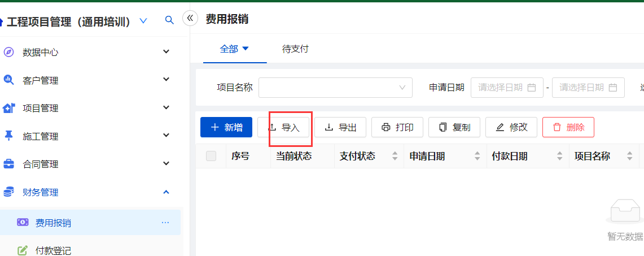This screenshot has height=256, width=644.
Task: Expand the 施工管理 menu chevron
Action: (166, 135)
